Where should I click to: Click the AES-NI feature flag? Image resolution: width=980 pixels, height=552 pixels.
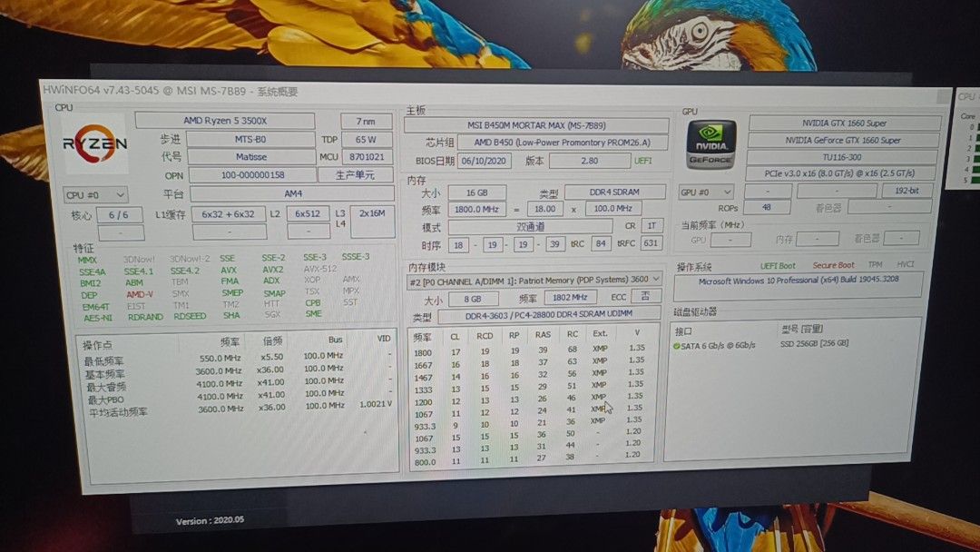[x=97, y=318]
